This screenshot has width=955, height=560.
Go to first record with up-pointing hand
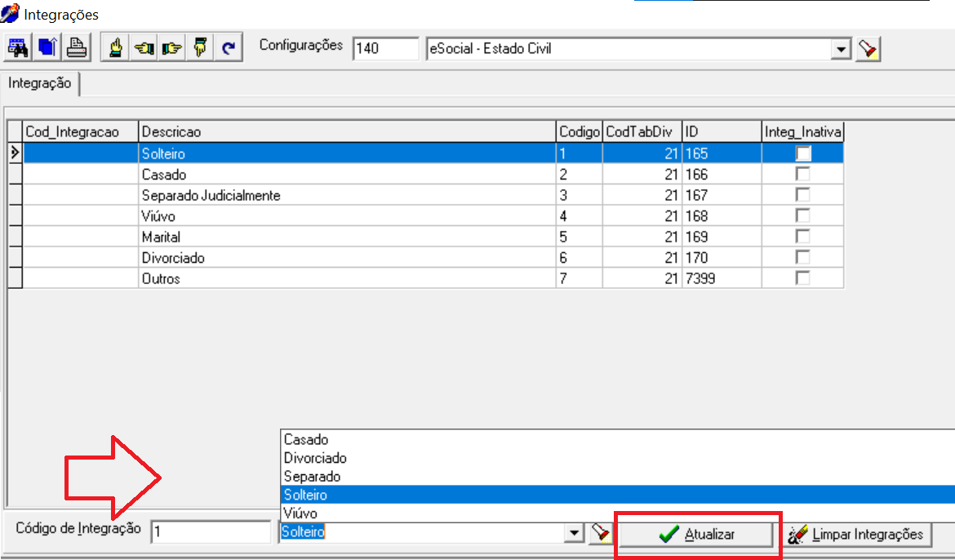tap(116, 48)
